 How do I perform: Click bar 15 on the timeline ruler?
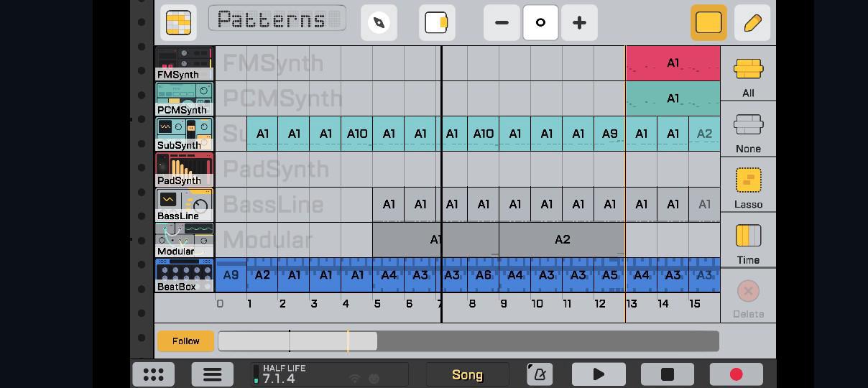(x=695, y=304)
